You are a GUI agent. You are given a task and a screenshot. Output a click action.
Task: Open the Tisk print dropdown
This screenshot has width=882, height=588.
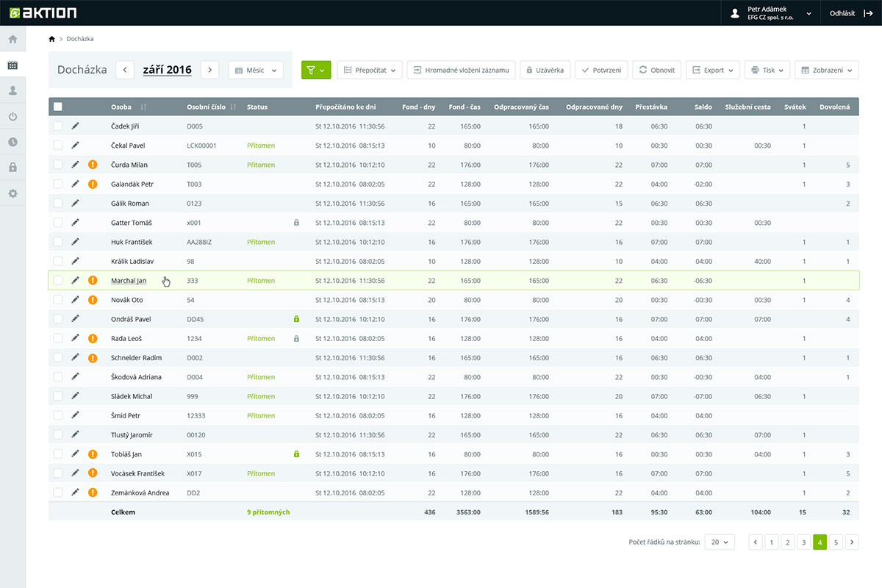click(x=767, y=70)
